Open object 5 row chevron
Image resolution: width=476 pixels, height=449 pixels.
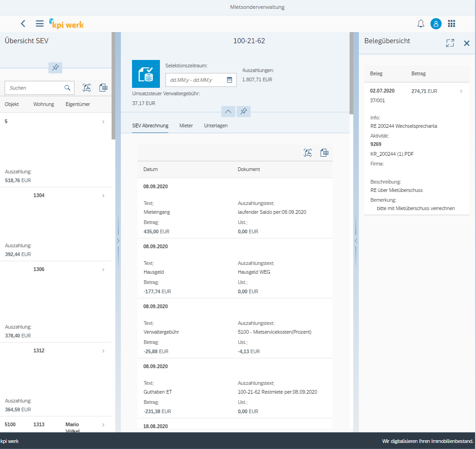pyautogui.click(x=103, y=122)
